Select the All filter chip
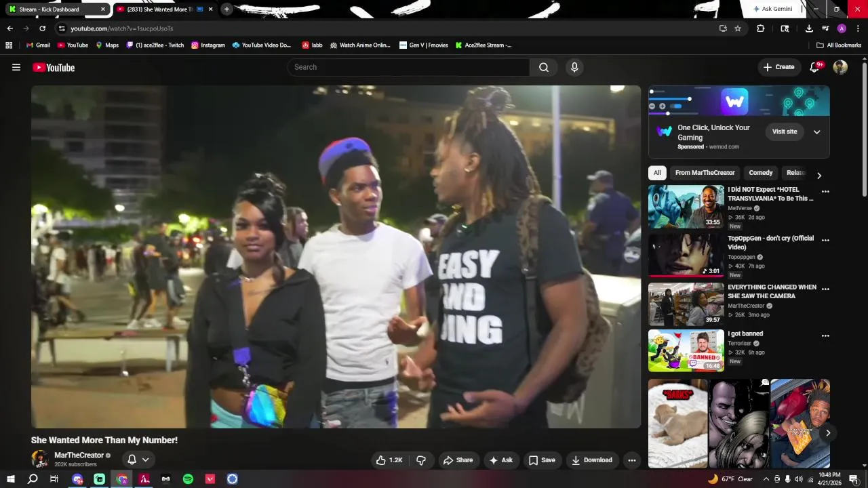 point(657,173)
